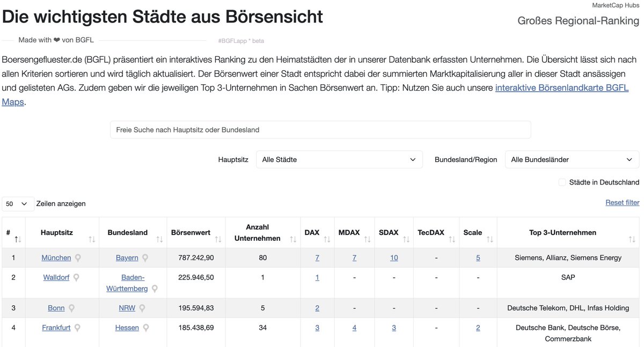Screen dimensions: 644x347
Task: Click the location pin beside Frankfurt
Action: (77, 328)
